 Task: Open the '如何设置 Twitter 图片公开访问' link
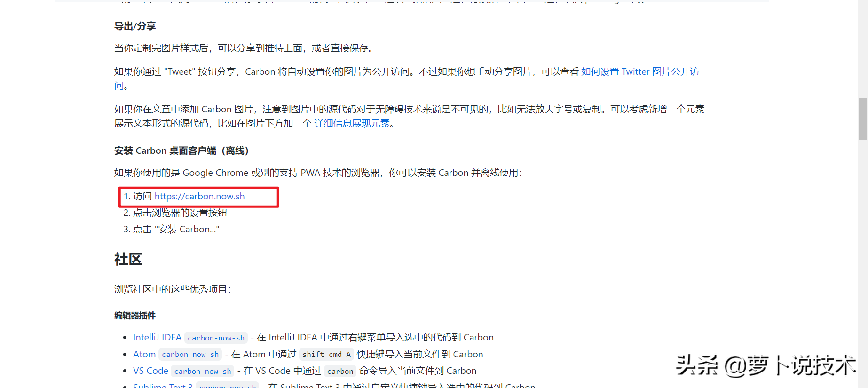[x=639, y=71]
